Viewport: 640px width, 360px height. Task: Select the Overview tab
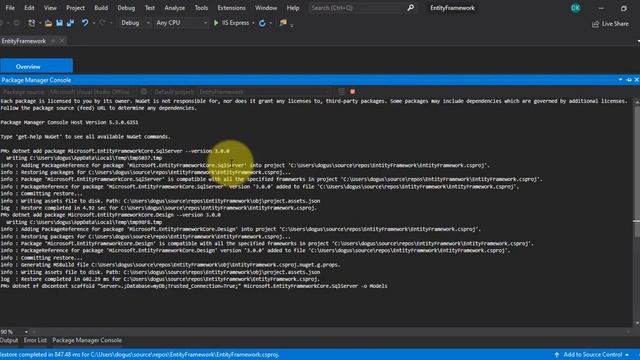[36, 66]
